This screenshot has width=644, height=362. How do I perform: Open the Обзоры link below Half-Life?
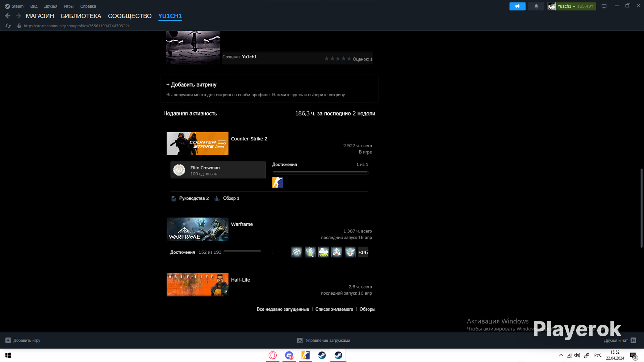pyautogui.click(x=367, y=309)
